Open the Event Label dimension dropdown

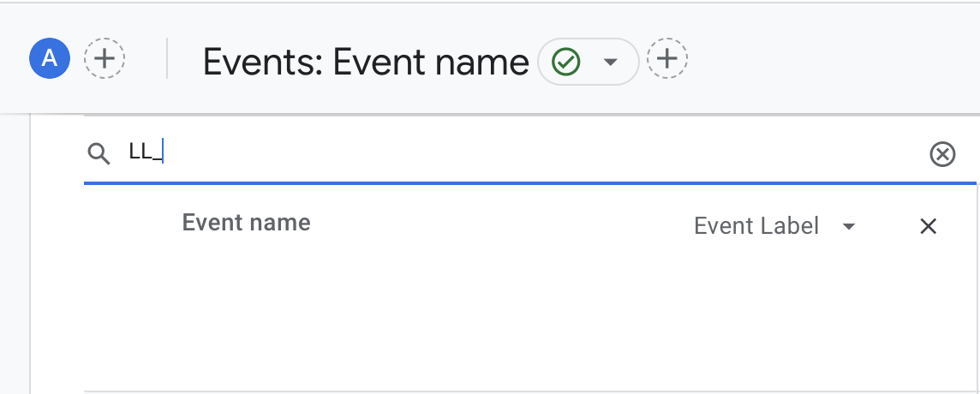774,226
